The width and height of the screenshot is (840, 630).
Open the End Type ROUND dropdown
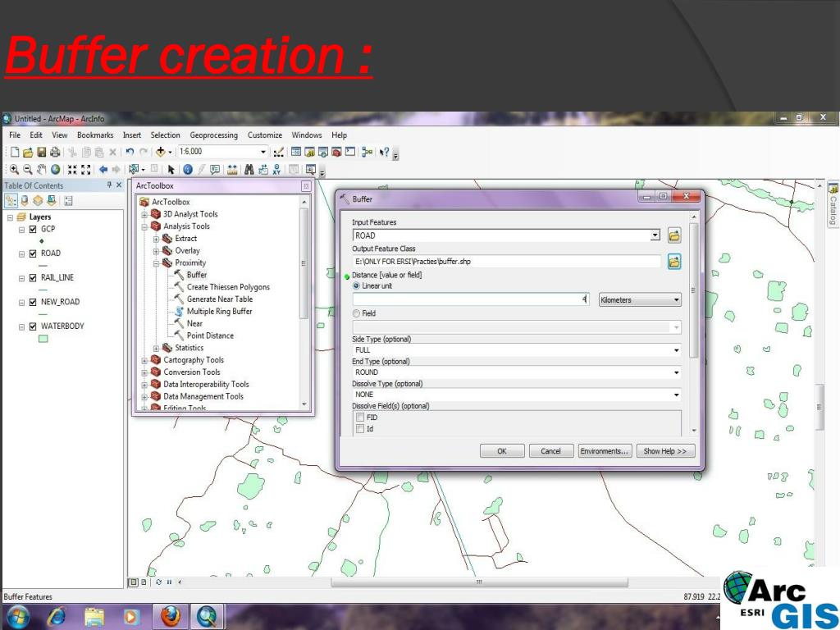click(x=676, y=372)
